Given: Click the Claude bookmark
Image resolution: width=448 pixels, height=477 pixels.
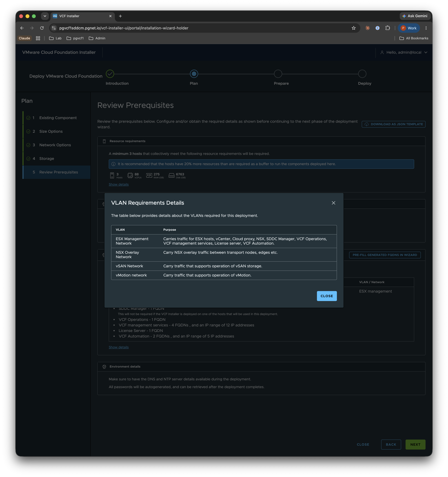Looking at the screenshot, I should 24,38.
